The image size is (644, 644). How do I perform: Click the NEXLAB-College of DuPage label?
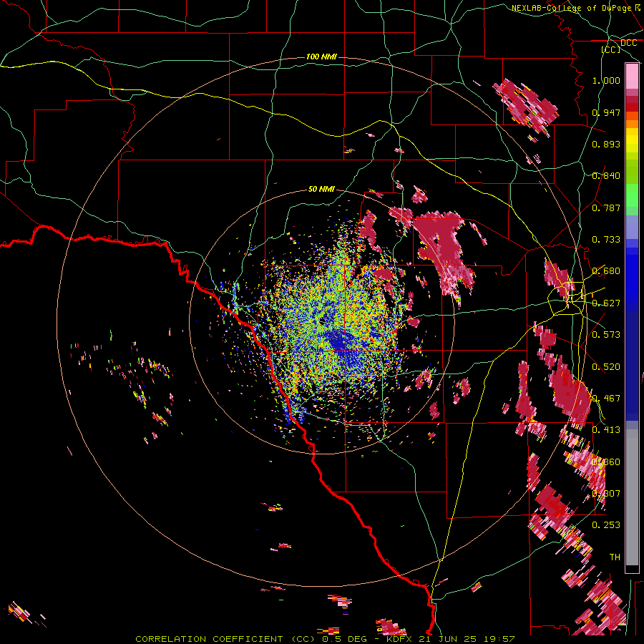pyautogui.click(x=571, y=8)
